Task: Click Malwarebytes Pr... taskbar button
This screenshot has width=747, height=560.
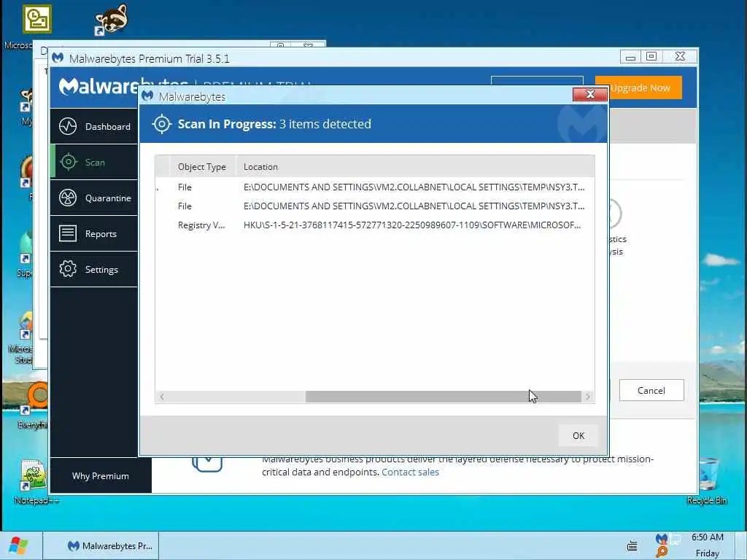Action: pyautogui.click(x=101, y=545)
